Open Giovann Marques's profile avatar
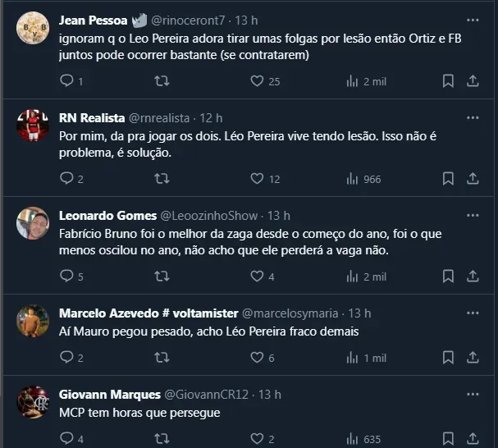498x448 pixels. click(x=33, y=401)
